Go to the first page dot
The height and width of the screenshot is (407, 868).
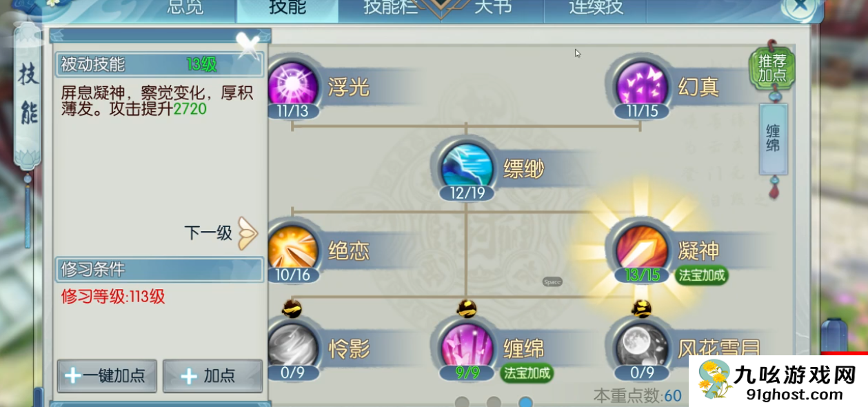462,402
